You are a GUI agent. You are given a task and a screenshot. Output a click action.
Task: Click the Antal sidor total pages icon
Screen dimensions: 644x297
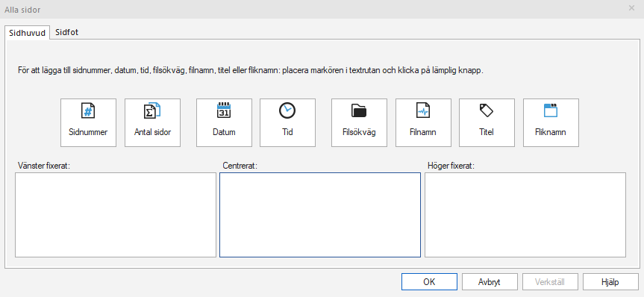[x=152, y=111]
